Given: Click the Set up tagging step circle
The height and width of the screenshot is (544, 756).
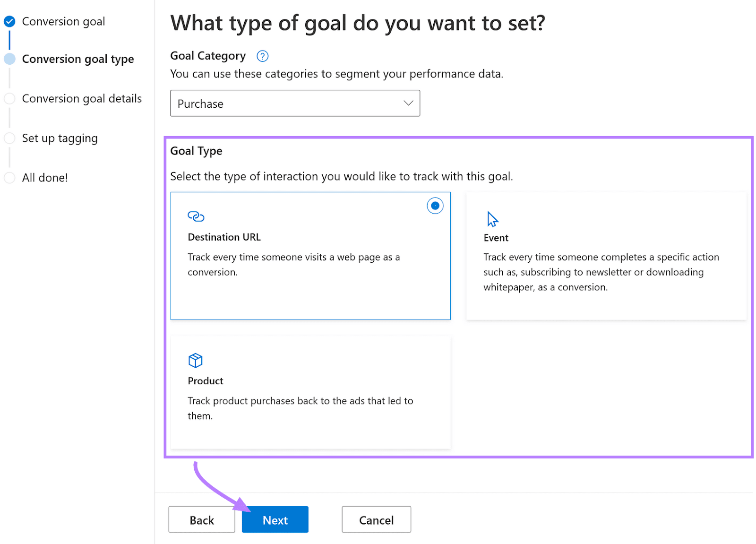Looking at the screenshot, I should coord(9,138).
